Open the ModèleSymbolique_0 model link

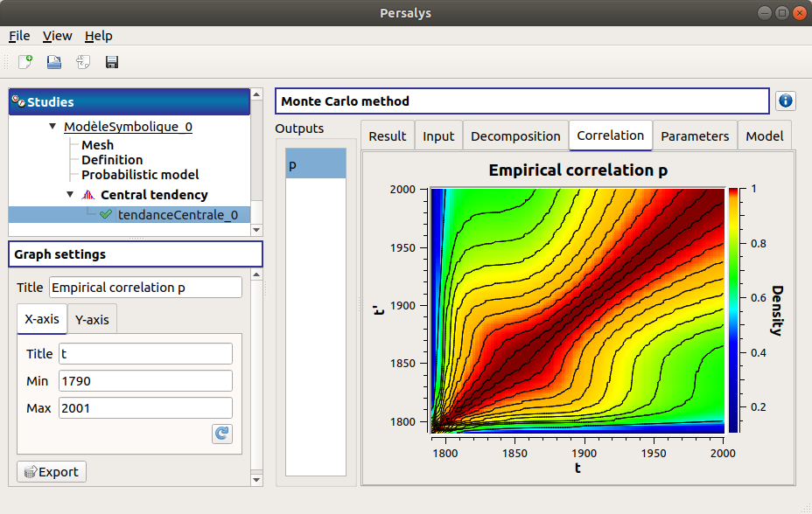[x=128, y=126]
